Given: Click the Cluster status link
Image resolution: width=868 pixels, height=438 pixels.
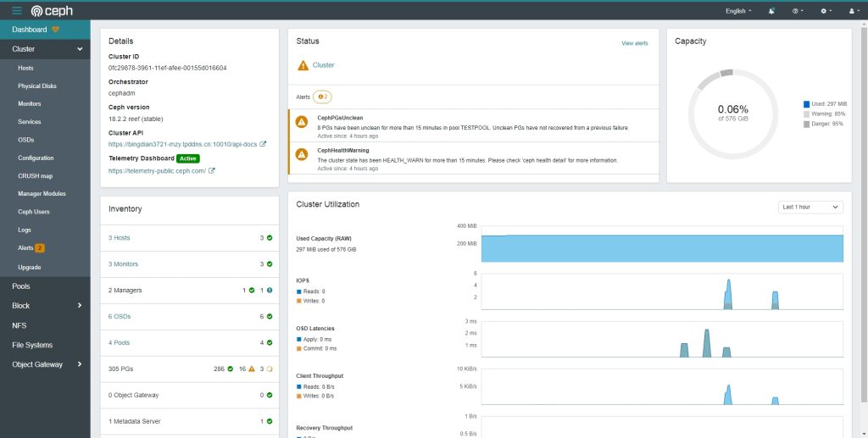Looking at the screenshot, I should coord(323,64).
